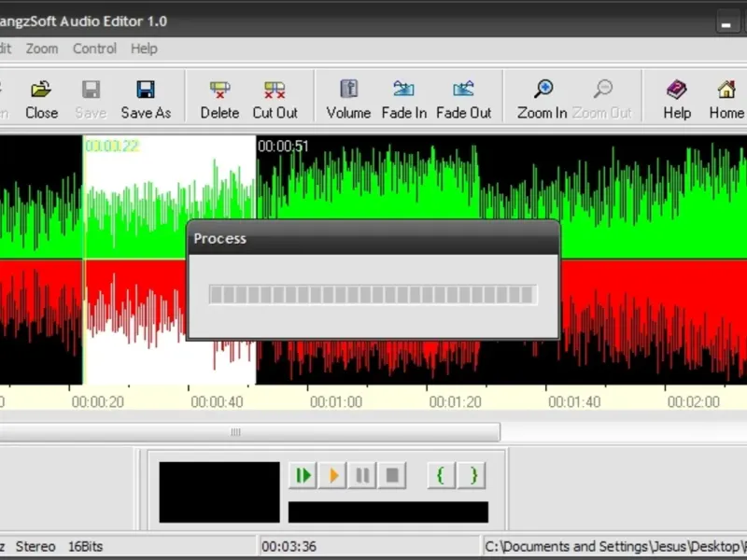Open the Save As dialog
This screenshot has height=560, width=747.
[146, 100]
